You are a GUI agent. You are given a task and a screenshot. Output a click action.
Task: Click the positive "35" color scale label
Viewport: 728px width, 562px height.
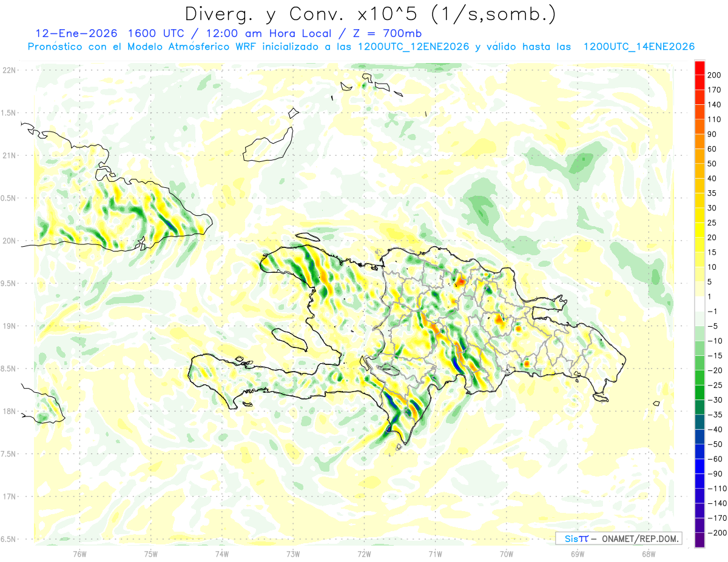(712, 193)
